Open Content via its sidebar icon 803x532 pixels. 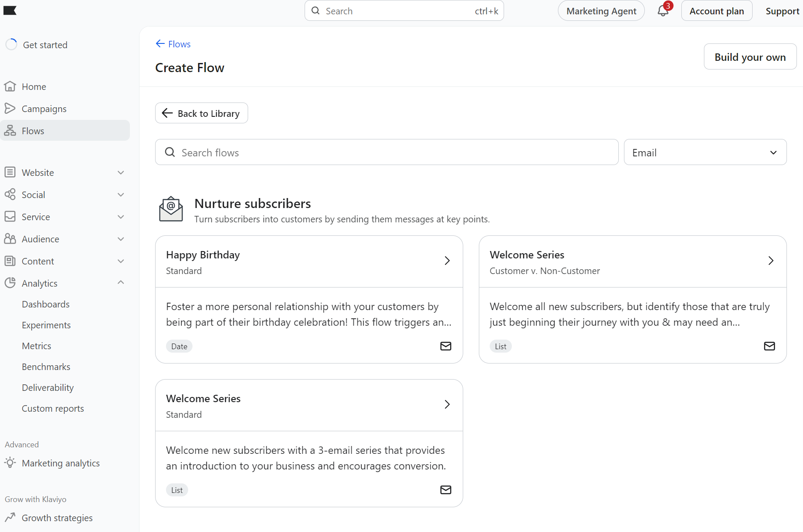click(x=10, y=261)
